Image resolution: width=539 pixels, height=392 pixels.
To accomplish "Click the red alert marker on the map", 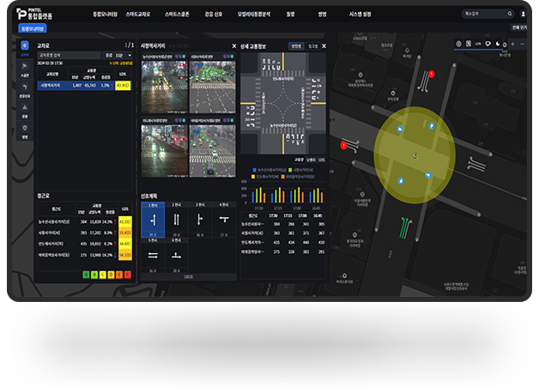I will [431, 75].
